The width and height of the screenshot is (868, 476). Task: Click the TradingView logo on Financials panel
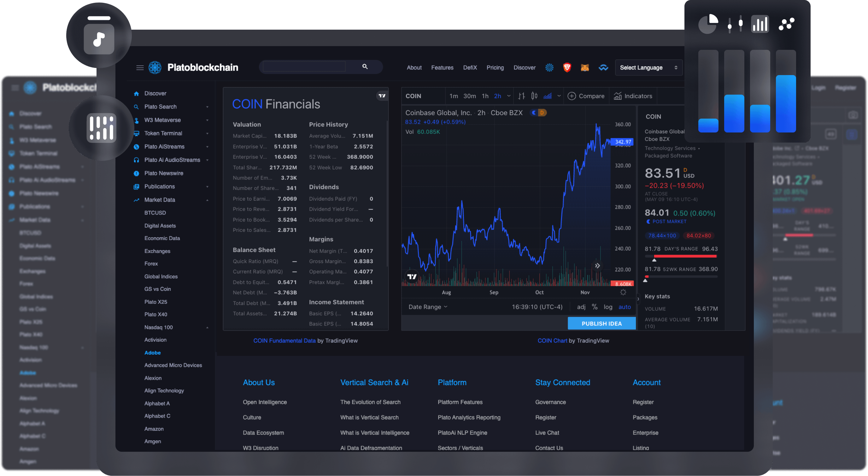pyautogui.click(x=382, y=96)
